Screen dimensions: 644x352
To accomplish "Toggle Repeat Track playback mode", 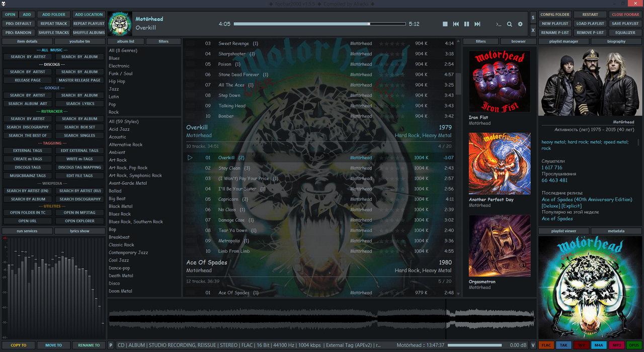I will coord(54,24).
